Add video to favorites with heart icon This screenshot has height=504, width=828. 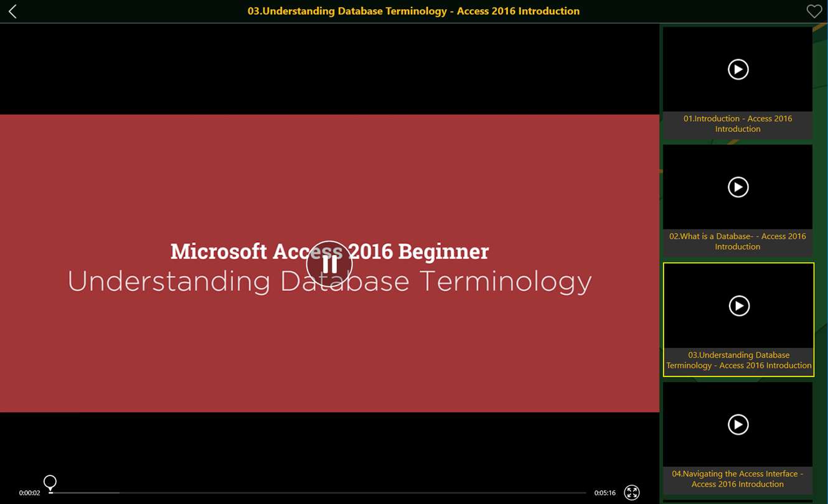click(x=814, y=11)
